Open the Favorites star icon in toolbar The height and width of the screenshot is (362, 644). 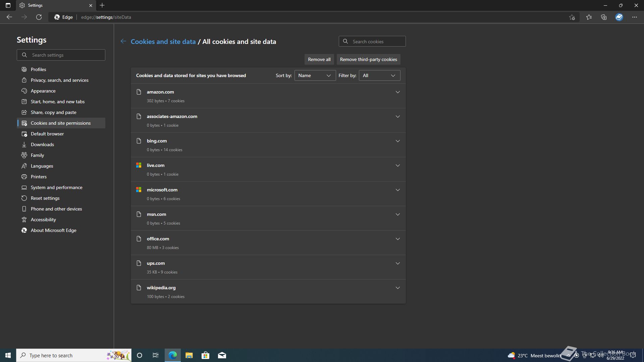click(589, 17)
